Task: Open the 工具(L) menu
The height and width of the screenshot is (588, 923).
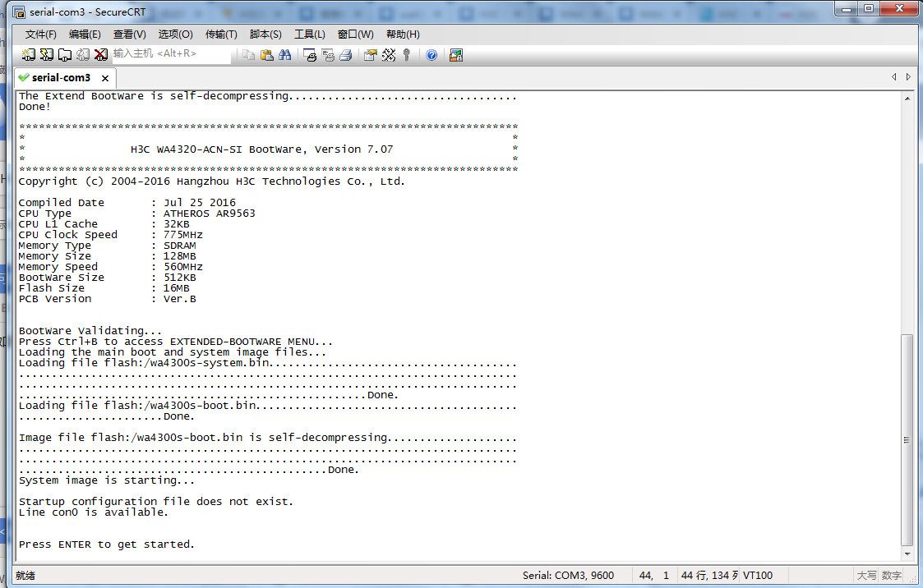Action: pos(310,34)
